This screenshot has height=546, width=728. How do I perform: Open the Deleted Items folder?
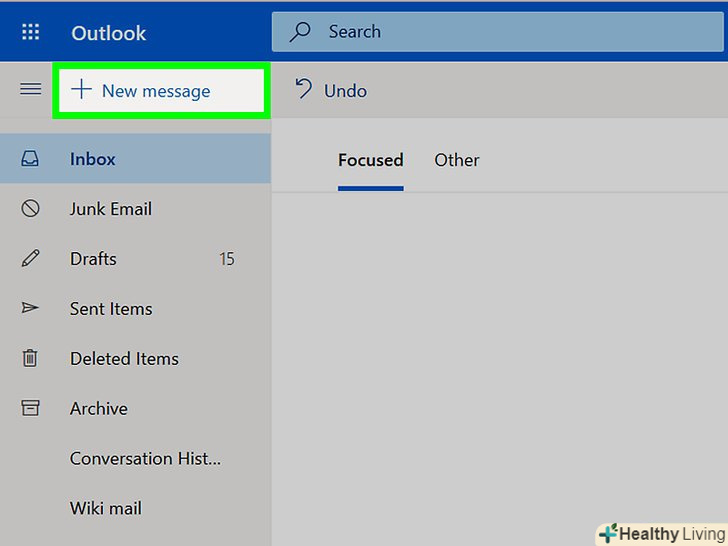(135, 358)
